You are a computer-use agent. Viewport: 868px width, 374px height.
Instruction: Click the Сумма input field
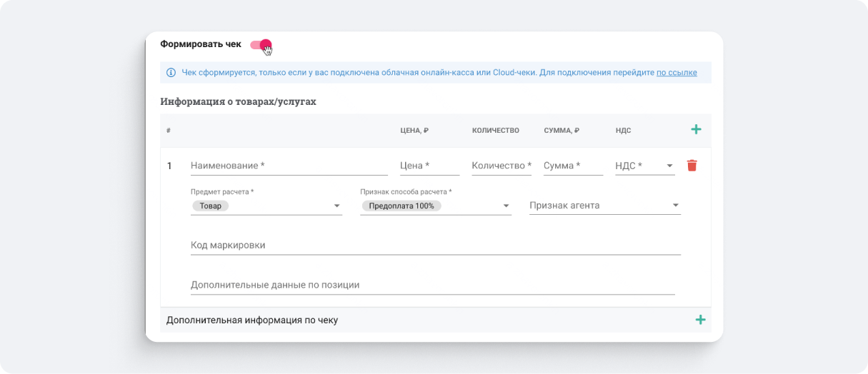(x=573, y=166)
